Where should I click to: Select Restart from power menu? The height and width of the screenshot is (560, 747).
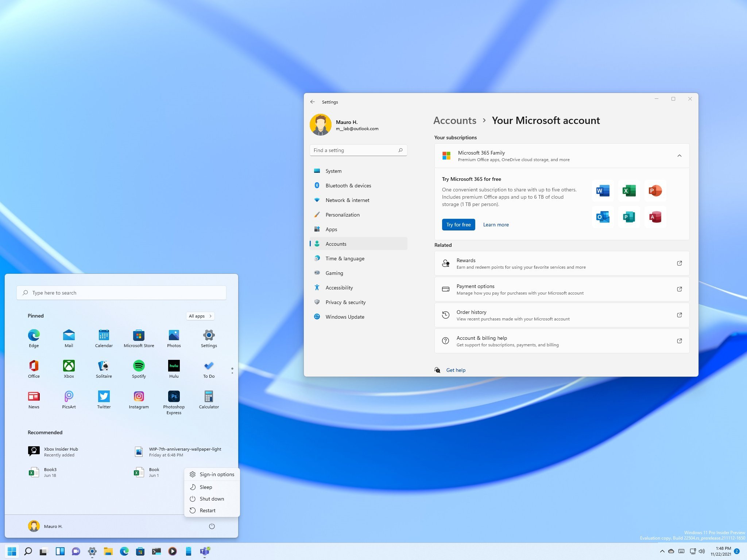point(208,510)
